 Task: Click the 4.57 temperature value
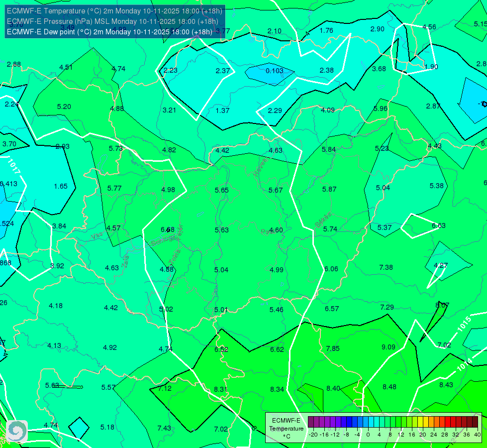113,228
